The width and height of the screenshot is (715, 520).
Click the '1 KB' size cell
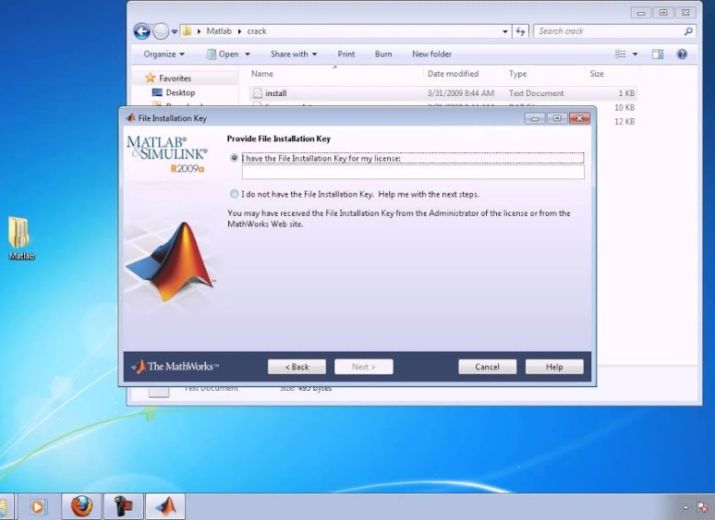coord(626,93)
